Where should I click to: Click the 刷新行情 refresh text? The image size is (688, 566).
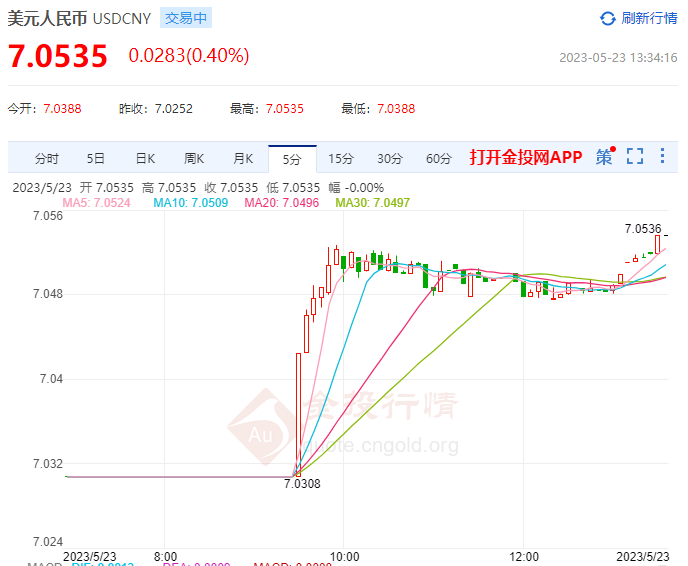[x=649, y=18]
